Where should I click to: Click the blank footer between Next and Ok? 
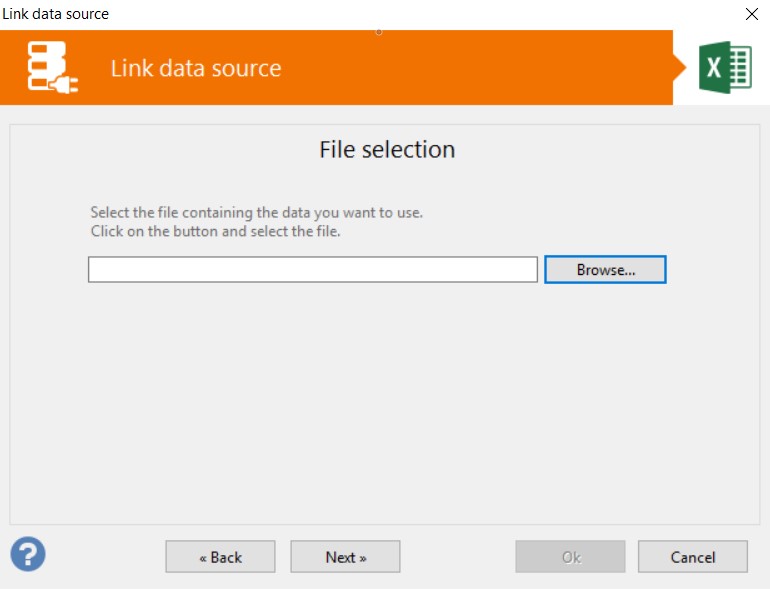pos(458,557)
